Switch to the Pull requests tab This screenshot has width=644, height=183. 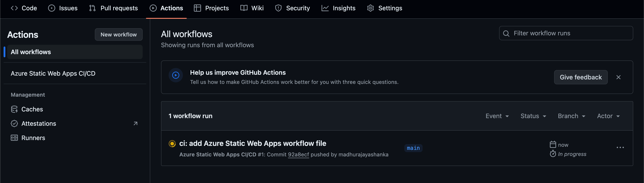[114, 8]
